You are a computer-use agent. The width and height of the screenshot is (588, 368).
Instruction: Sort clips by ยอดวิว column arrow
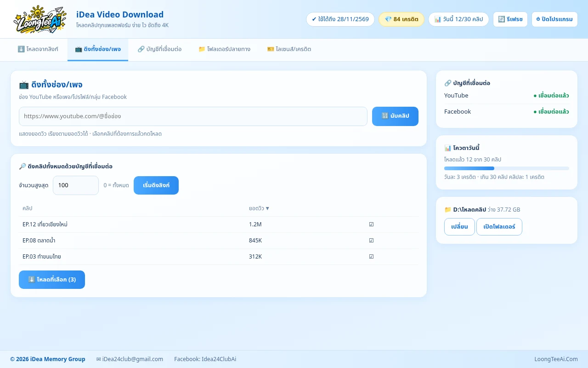pos(267,208)
